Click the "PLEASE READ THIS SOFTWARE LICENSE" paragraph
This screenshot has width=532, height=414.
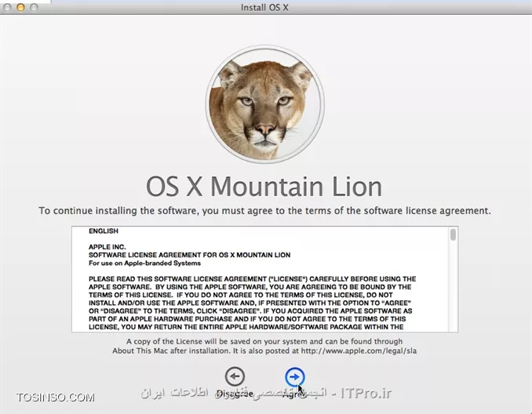tap(252, 303)
